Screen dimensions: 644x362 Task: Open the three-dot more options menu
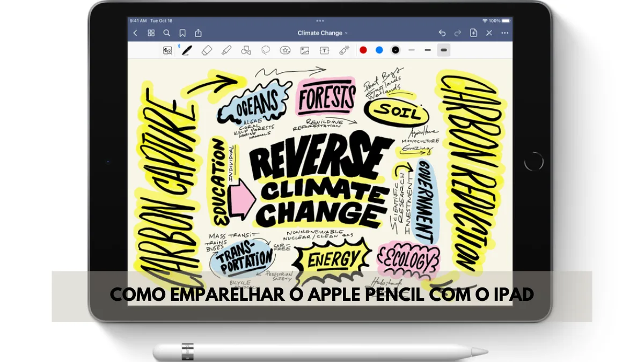[504, 33]
